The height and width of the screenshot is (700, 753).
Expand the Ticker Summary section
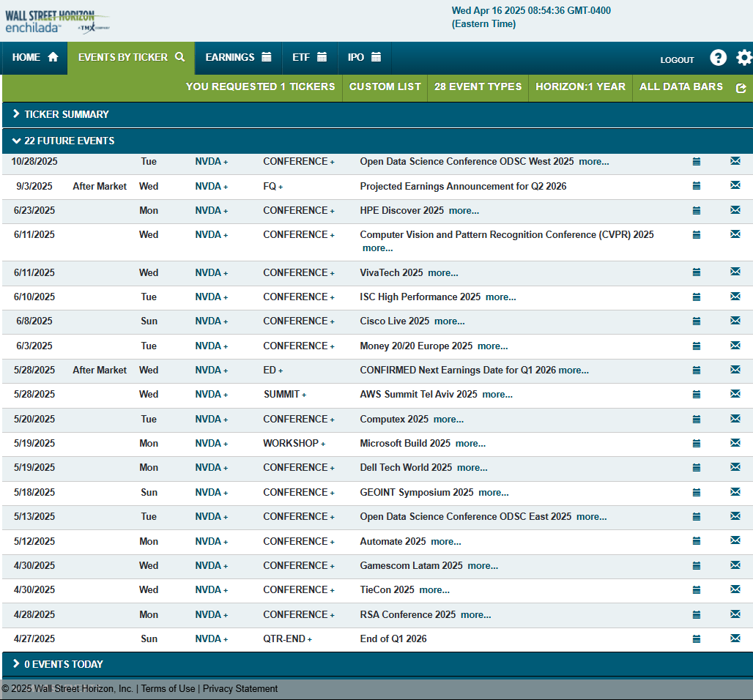[60, 114]
